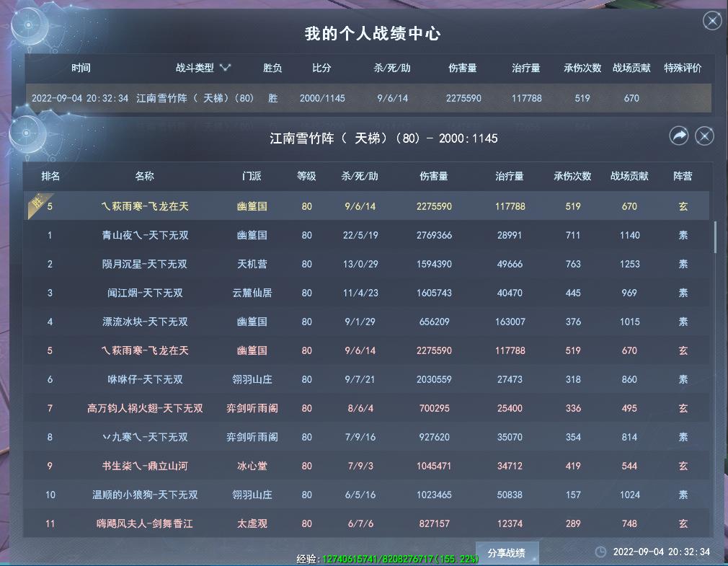728x566 pixels.
Task: Click the clock icon near bottom timestamp
Action: pos(601,552)
